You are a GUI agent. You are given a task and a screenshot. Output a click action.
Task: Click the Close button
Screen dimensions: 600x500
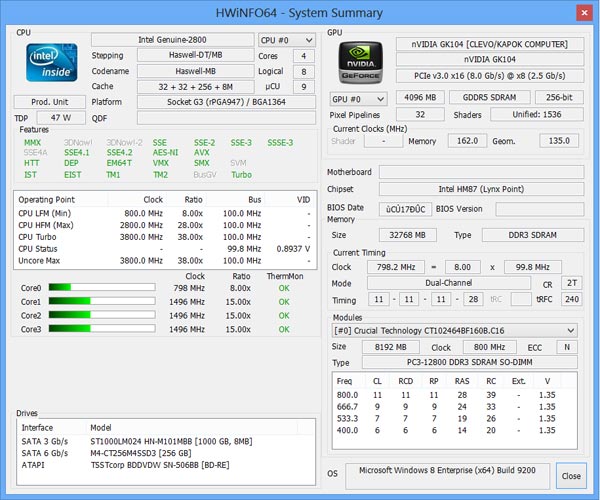coord(571,476)
